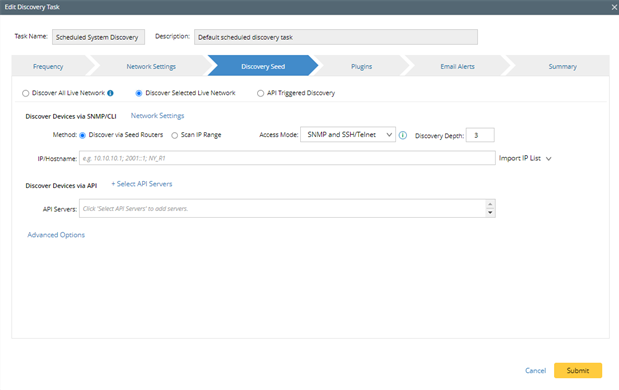Go to Email Alerts step tab
Image resolution: width=619 pixels, height=390 pixels.
[x=458, y=66]
